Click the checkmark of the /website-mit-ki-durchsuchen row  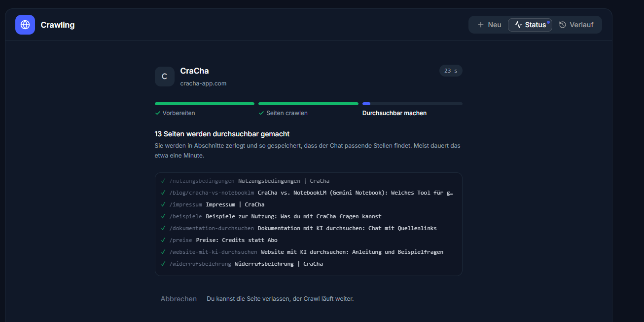pos(163,252)
